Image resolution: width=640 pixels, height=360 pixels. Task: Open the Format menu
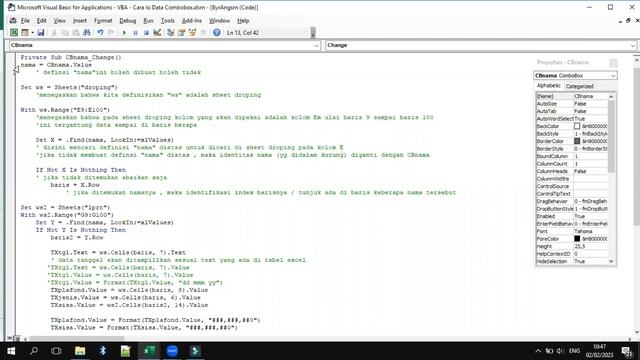[x=103, y=20]
